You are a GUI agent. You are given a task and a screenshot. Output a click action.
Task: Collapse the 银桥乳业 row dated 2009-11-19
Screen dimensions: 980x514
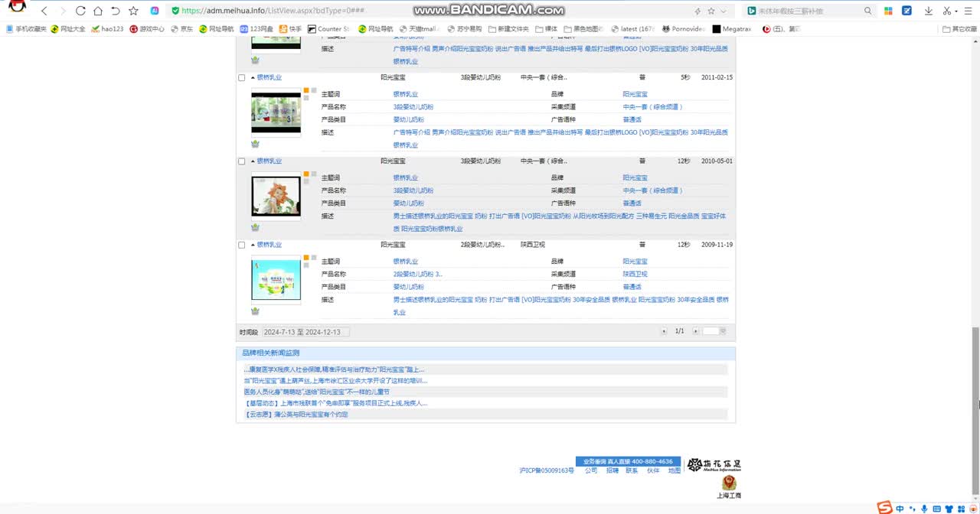[253, 245]
